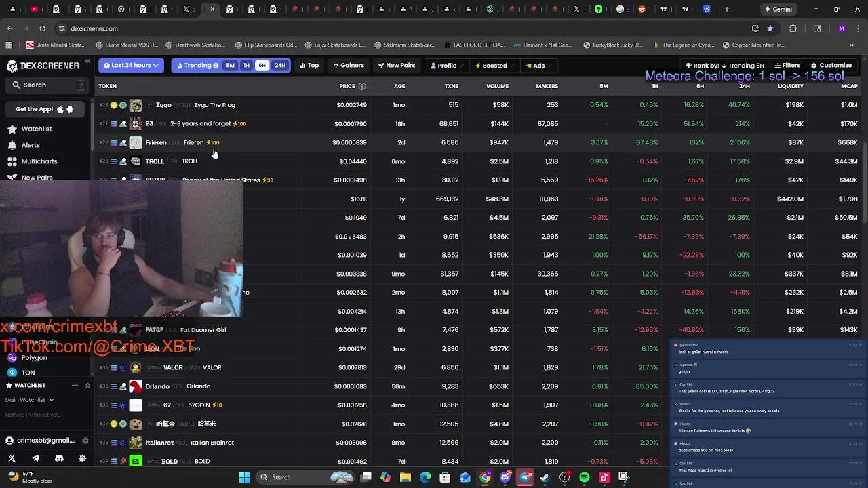Click the Windows taskbar Search box
This screenshot has height=488, width=868.
(x=304, y=477)
